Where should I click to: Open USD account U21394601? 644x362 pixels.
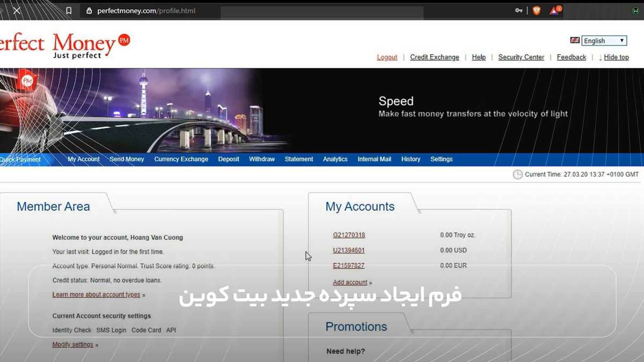349,250
